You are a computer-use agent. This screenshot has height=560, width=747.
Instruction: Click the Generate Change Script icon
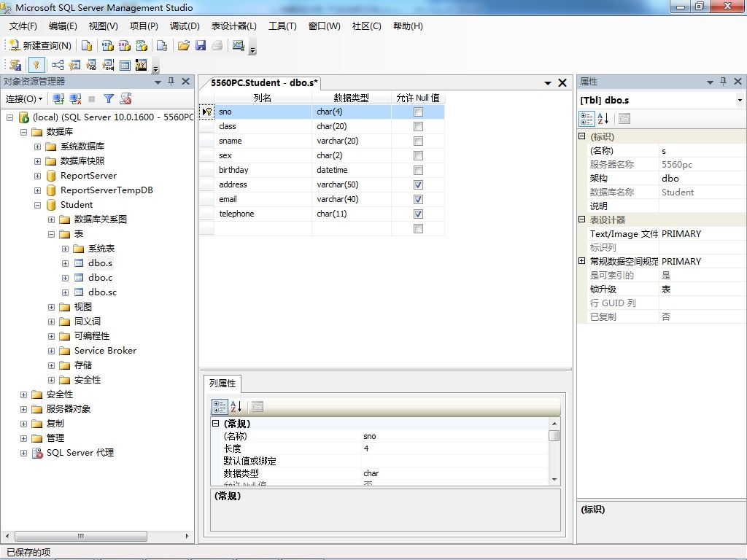(15, 65)
